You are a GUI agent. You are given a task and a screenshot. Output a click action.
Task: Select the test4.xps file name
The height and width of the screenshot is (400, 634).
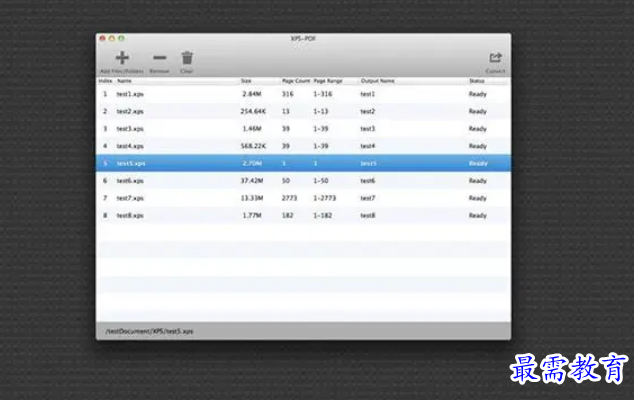click(x=130, y=146)
